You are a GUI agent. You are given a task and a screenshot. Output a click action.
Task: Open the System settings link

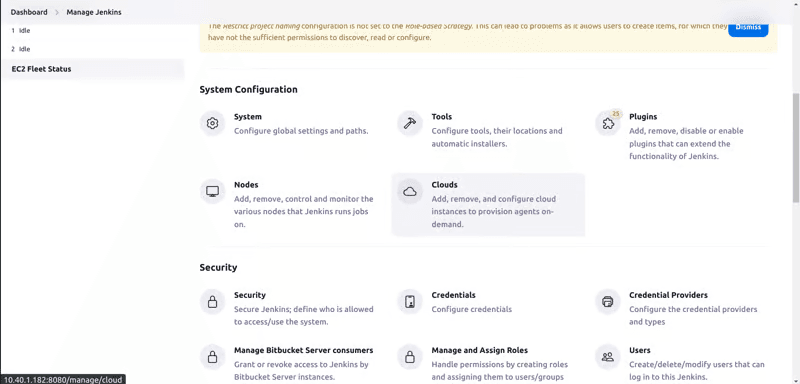point(247,117)
